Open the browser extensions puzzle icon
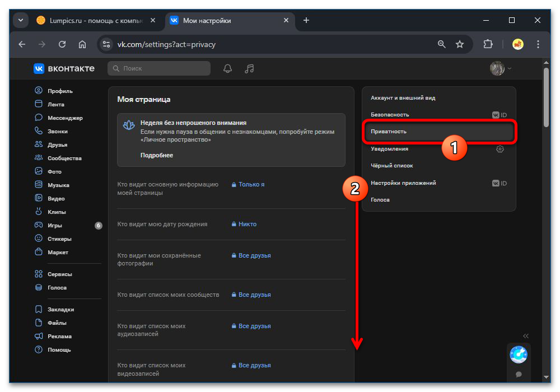This screenshot has height=392, width=560. pos(487,44)
